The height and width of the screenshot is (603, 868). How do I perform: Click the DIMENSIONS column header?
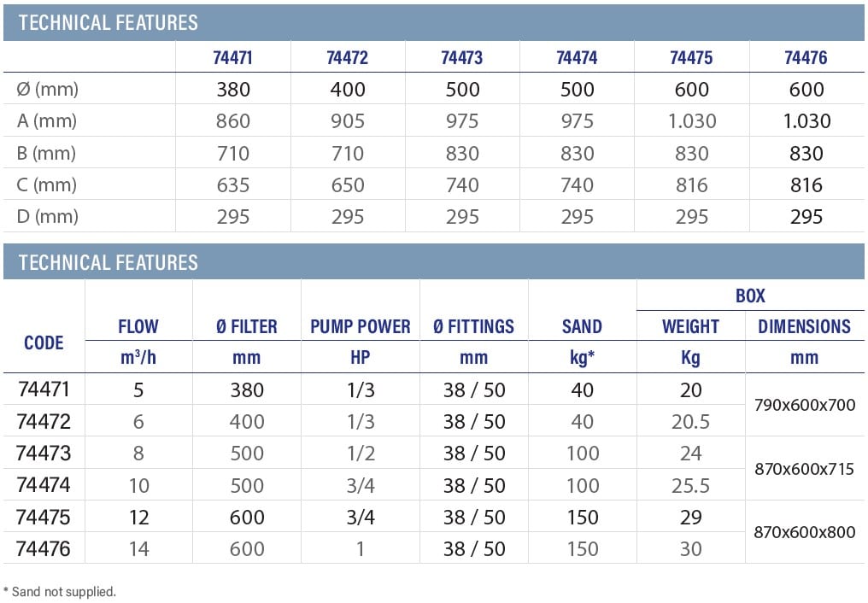point(804,326)
